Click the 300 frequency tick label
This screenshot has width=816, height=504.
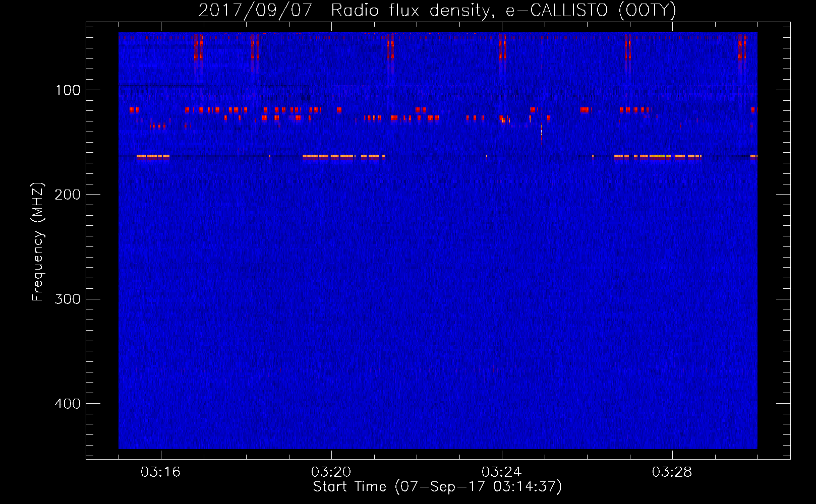[x=68, y=299]
